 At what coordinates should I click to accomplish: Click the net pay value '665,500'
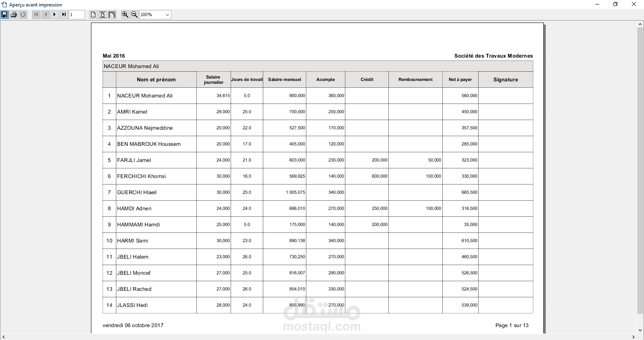tap(469, 192)
